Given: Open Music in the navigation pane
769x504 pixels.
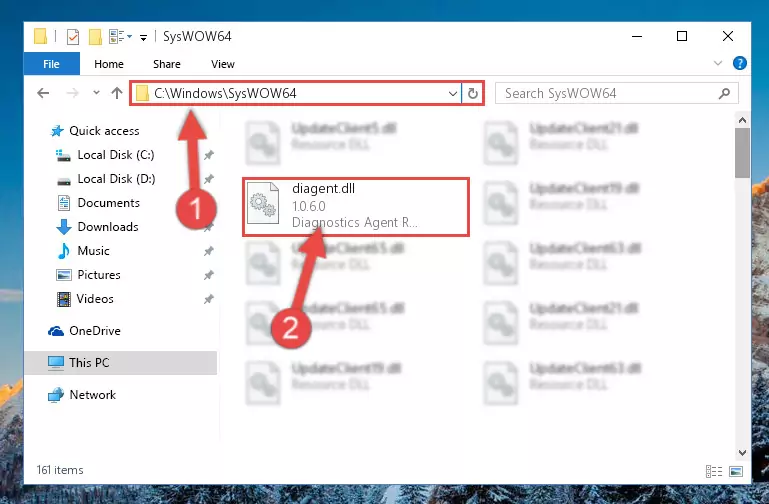Looking at the screenshot, I should (x=93, y=251).
